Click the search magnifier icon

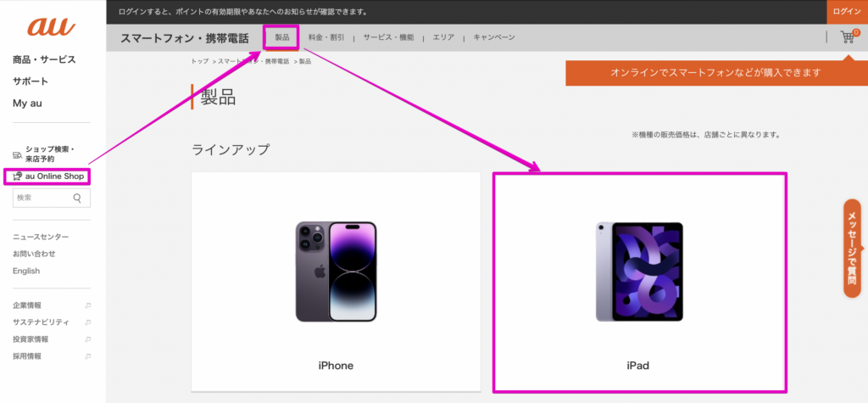click(x=77, y=198)
